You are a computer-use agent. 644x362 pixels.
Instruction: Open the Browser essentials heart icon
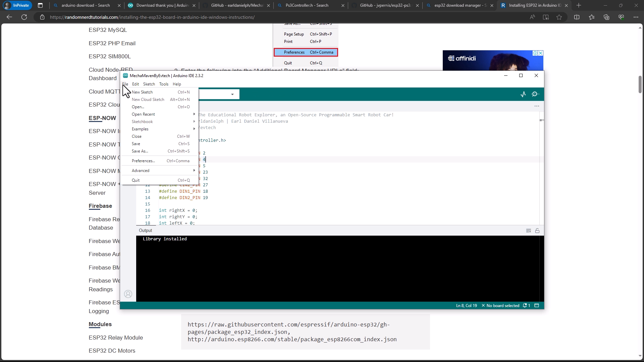coord(621,17)
